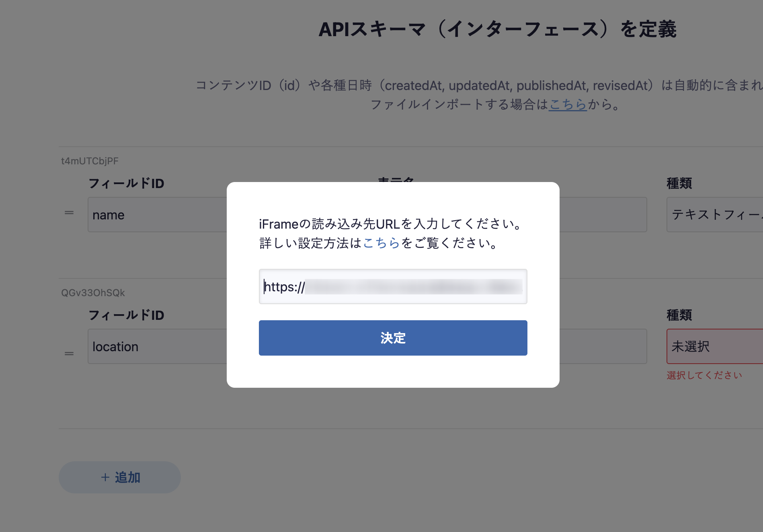763x532 pixels.
Task: Click the 決定 button in the dialog
Action: click(x=393, y=338)
